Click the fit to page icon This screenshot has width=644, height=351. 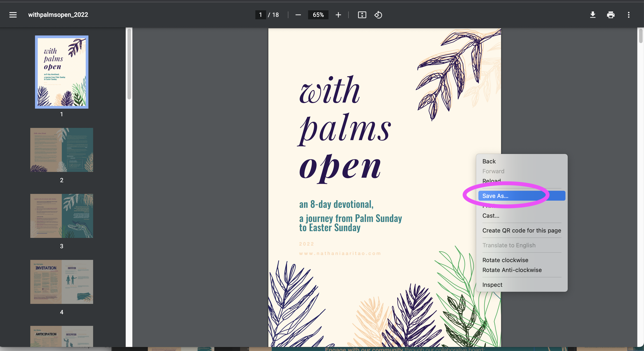tap(362, 15)
